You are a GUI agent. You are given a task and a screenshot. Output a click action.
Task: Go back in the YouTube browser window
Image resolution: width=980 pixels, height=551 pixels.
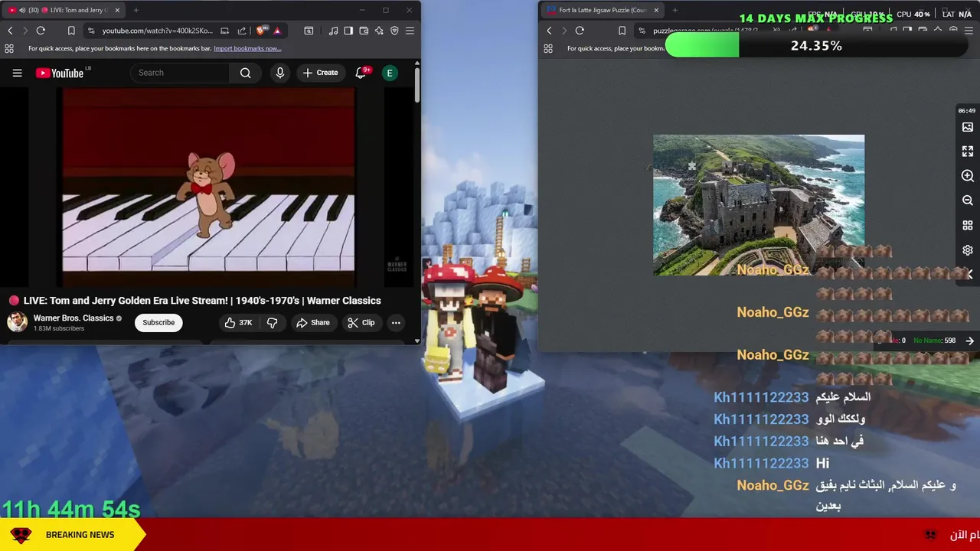tap(10, 31)
